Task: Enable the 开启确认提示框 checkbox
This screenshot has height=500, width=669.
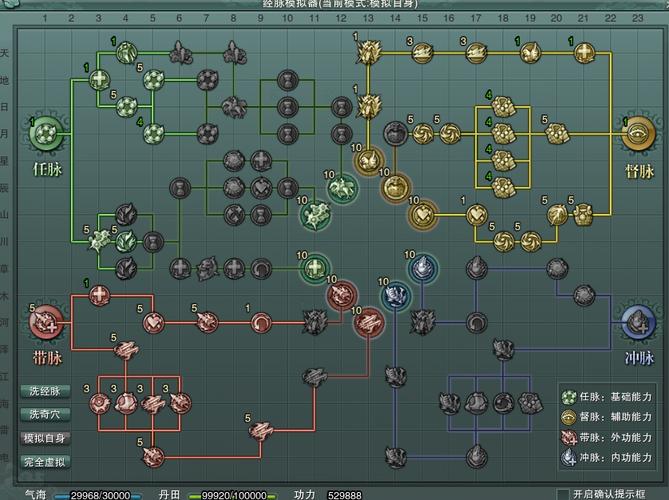Action: coord(562,494)
